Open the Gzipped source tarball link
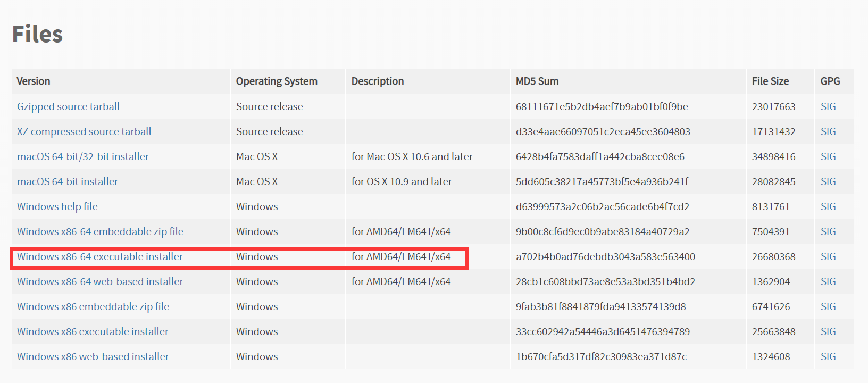 click(x=68, y=106)
